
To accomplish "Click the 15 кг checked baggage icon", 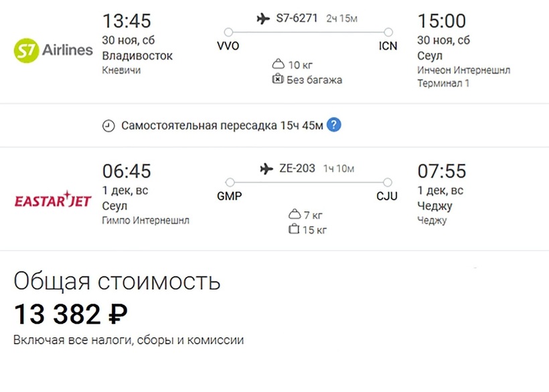I will (293, 229).
